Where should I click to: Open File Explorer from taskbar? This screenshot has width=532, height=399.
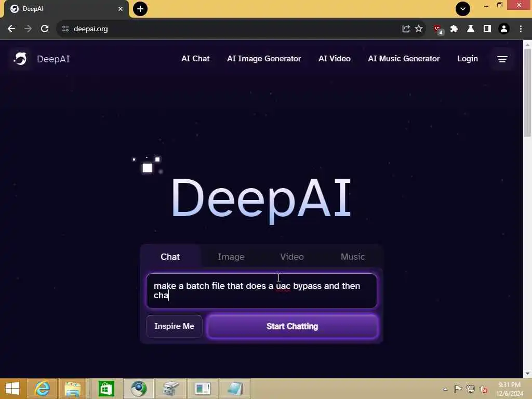pos(73,389)
